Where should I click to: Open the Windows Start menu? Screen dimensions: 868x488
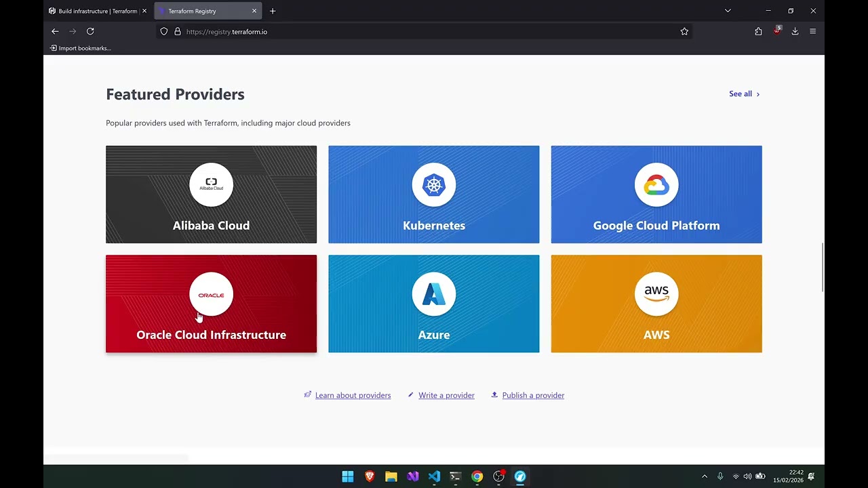348,476
